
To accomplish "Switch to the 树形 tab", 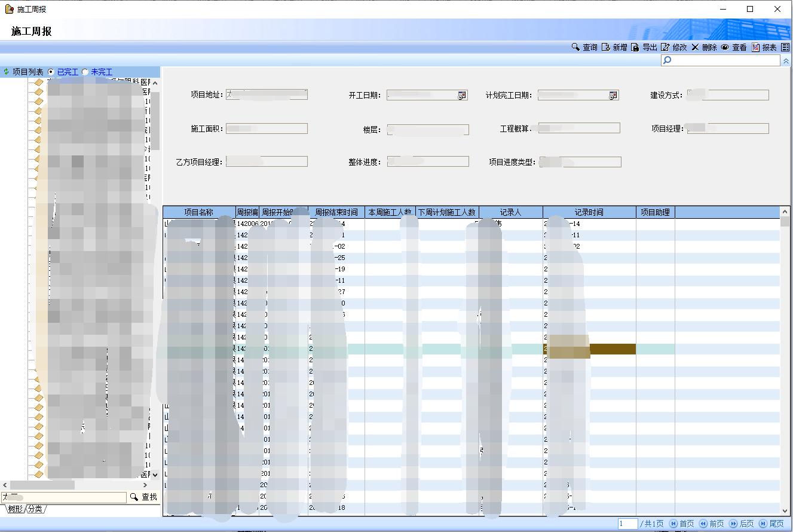I will point(15,509).
